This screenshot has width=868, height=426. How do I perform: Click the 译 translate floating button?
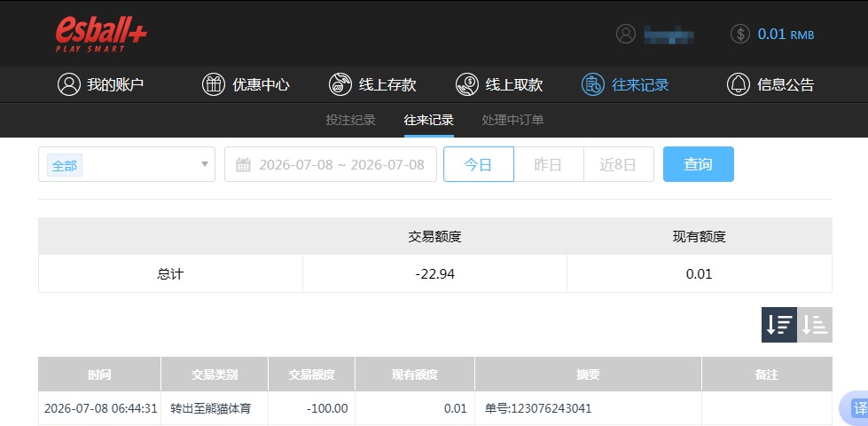856,409
